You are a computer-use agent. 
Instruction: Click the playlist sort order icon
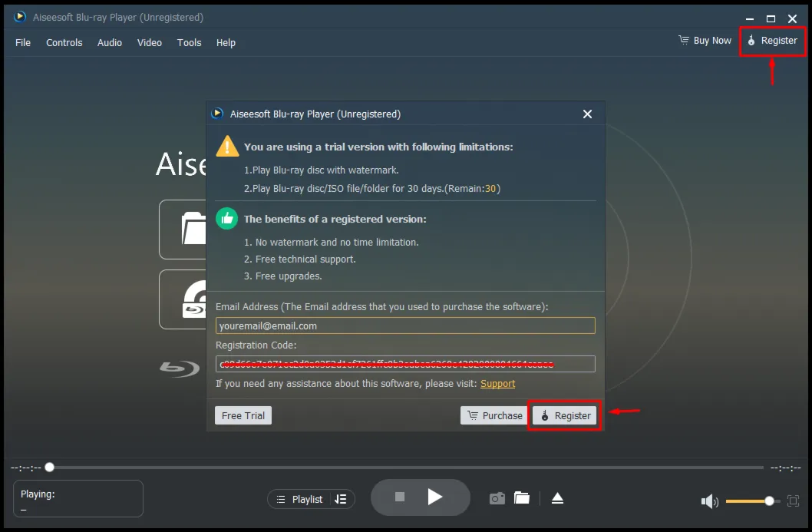point(341,499)
